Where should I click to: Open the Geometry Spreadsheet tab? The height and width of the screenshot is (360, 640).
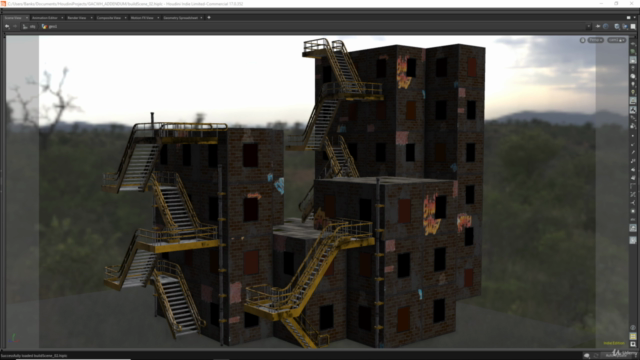point(180,18)
